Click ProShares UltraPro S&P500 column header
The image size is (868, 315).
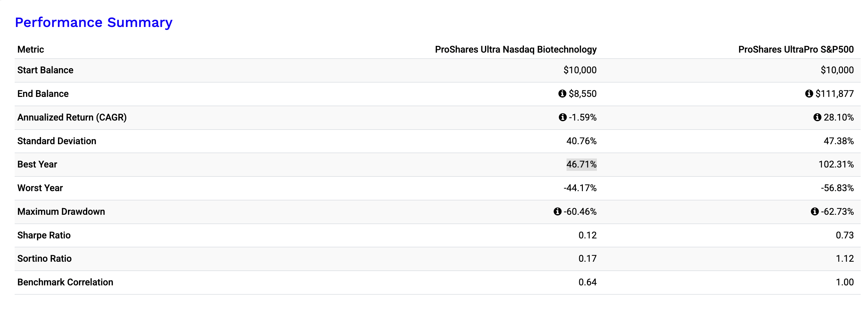pyautogui.click(x=796, y=50)
